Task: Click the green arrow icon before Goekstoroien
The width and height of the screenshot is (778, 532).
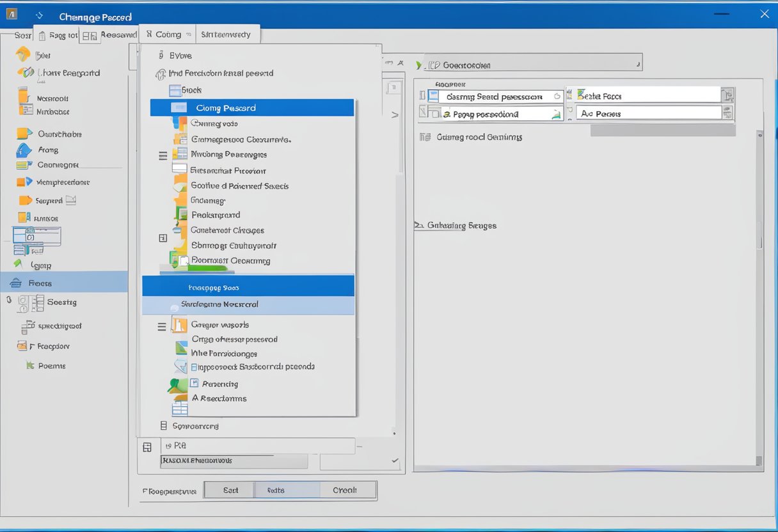Action: [420, 65]
